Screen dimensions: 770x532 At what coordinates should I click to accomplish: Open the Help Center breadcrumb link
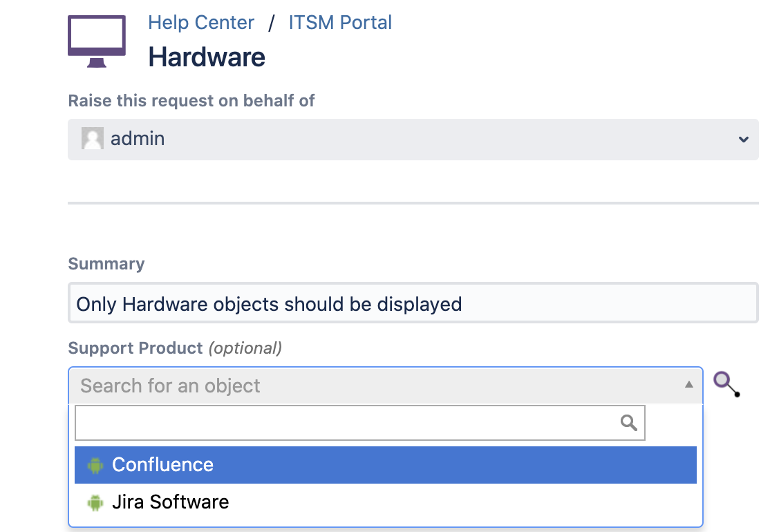pyautogui.click(x=201, y=23)
